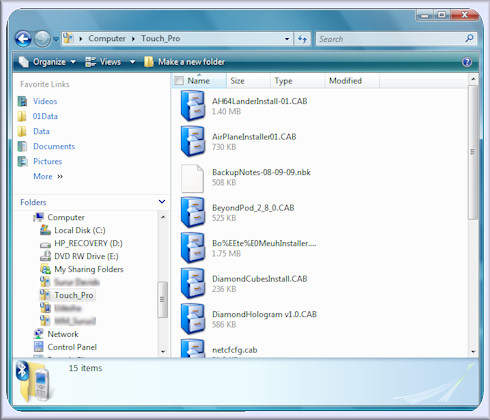This screenshot has height=420, width=490.
Task: Click More to show more links
Action: click(48, 176)
